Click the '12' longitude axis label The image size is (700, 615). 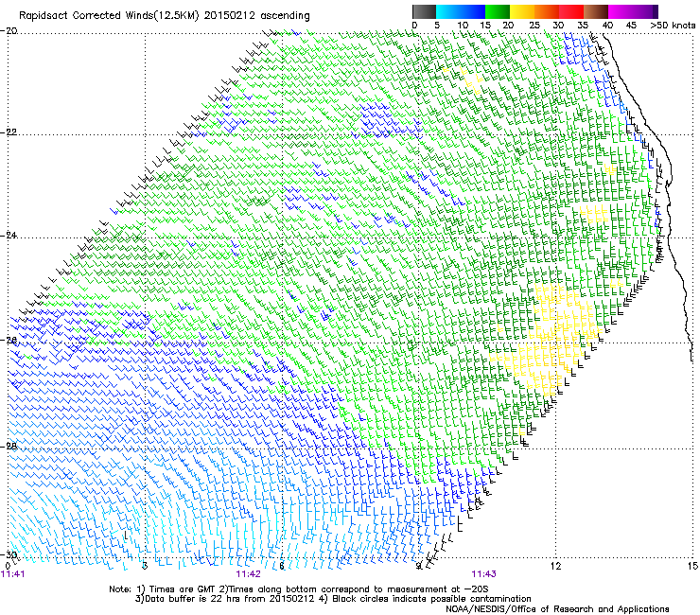[x=555, y=566]
